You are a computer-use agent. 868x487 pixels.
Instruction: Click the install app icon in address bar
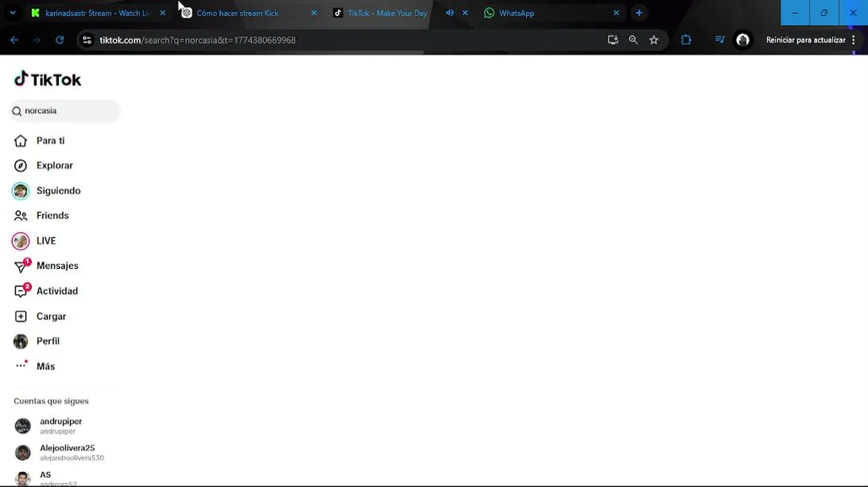coord(613,40)
